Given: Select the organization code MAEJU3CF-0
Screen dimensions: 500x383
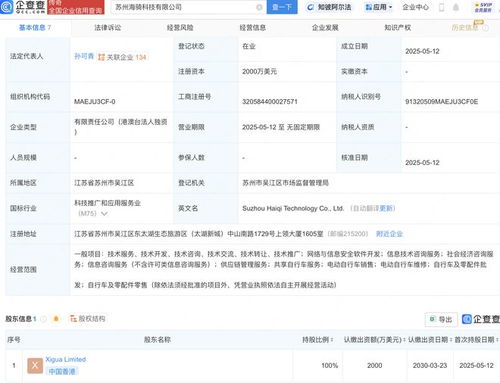Looking at the screenshot, I should point(95,102).
